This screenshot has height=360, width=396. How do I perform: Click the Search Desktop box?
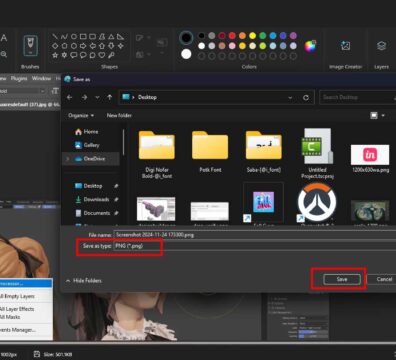pyautogui.click(x=357, y=97)
